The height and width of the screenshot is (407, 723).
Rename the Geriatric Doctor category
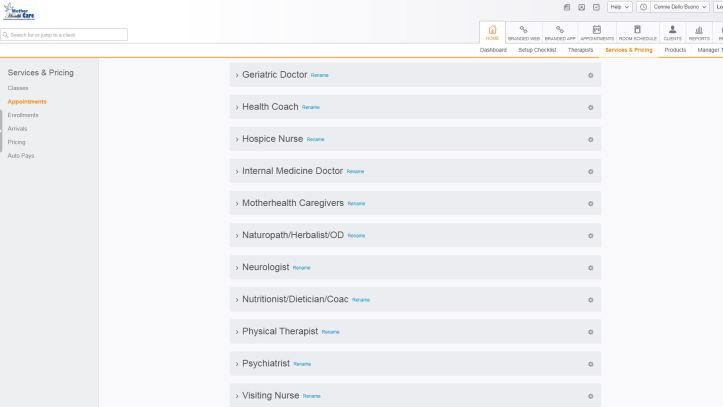pos(320,75)
